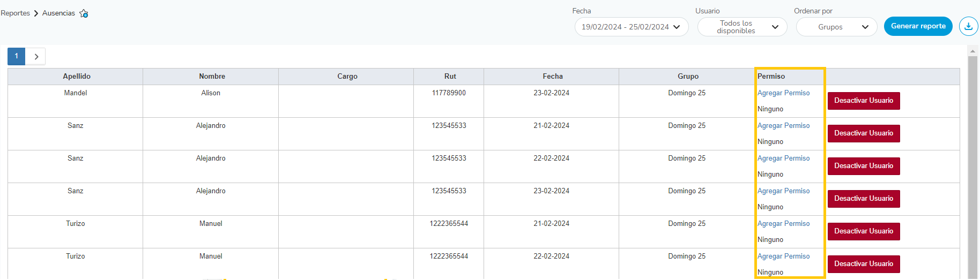Select page 1 in the pagination
Image resolution: width=980 pixels, height=280 pixels.
pyautogui.click(x=17, y=56)
